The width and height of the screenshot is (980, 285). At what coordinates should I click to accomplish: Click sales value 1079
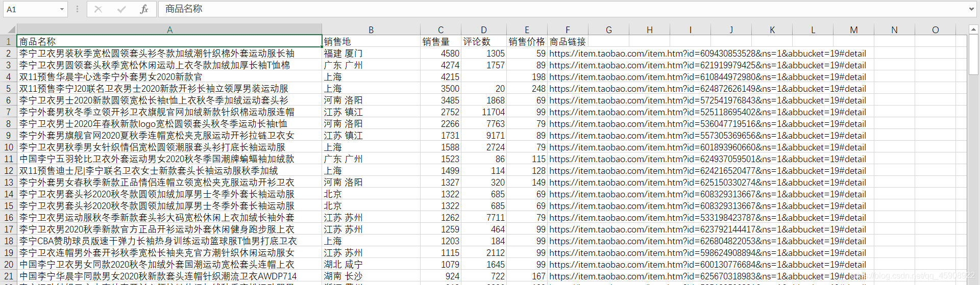pos(440,264)
